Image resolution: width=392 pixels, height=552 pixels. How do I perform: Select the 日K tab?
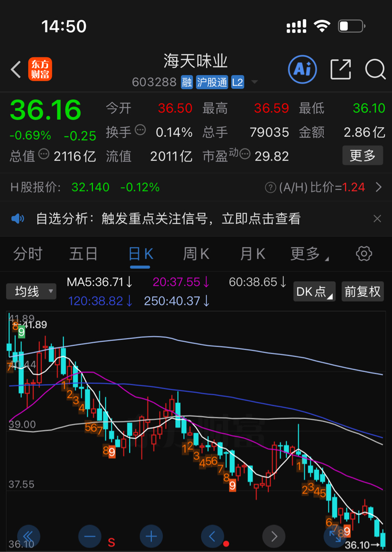point(141,254)
